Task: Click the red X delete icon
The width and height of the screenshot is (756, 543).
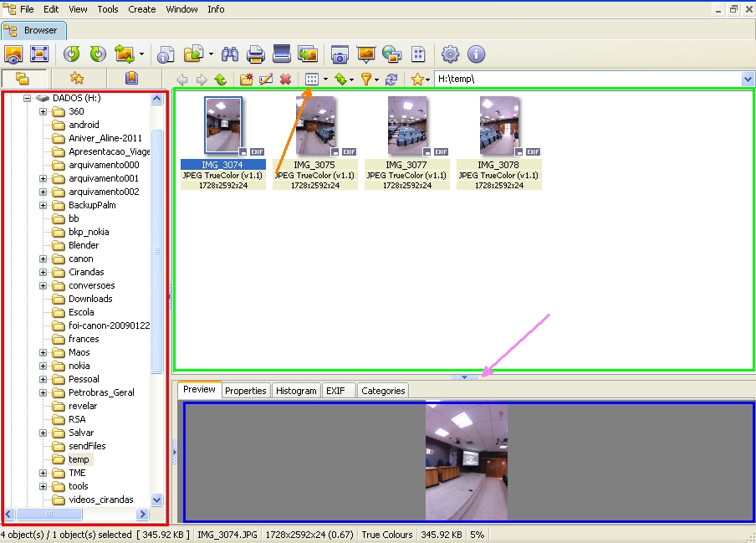Action: (x=285, y=79)
